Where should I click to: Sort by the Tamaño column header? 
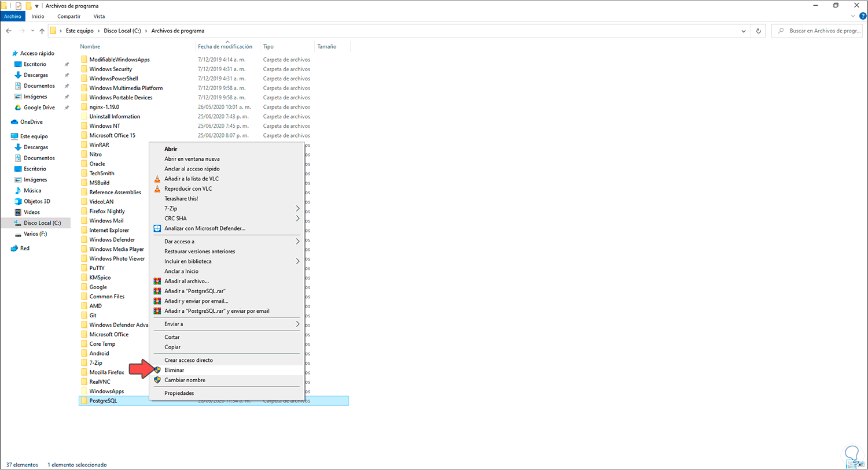pos(326,47)
